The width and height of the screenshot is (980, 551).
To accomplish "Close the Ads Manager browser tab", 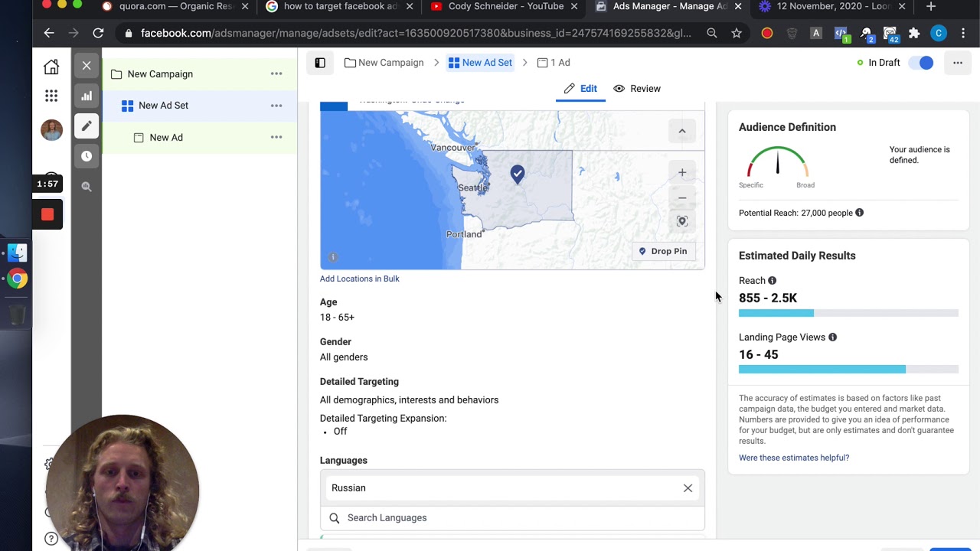I will pos(738,7).
